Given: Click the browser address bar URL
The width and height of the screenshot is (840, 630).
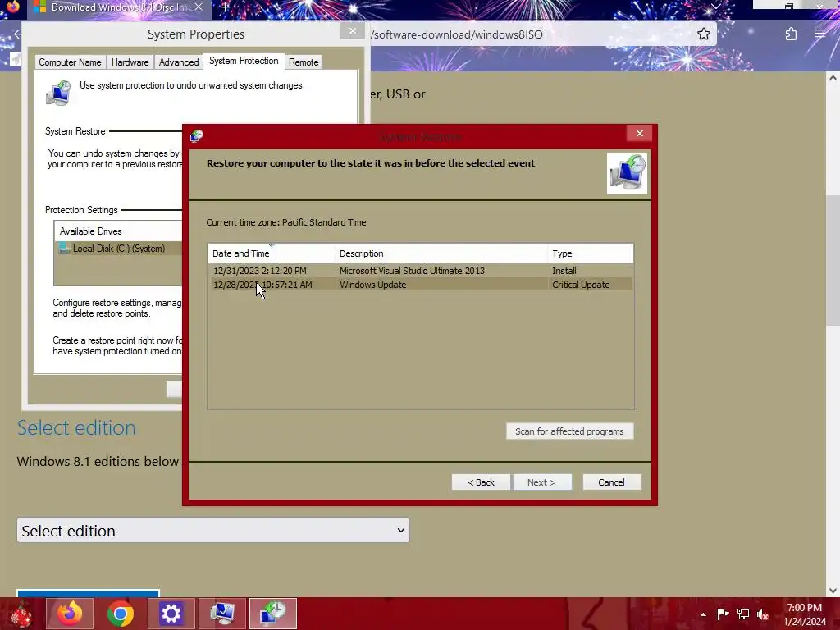Looking at the screenshot, I should click(x=457, y=34).
